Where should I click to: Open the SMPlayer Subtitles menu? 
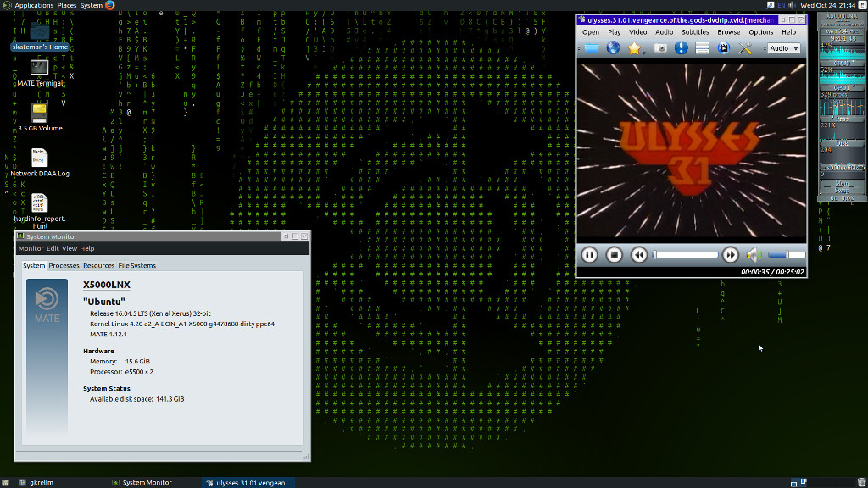pyautogui.click(x=695, y=32)
